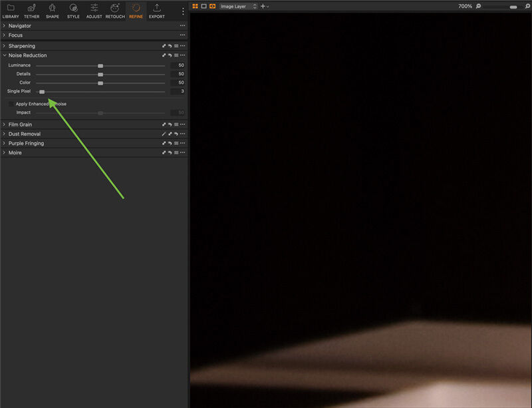Viewport: 532px width, 408px height.
Task: Click the viewer zoom slider handle
Action: coord(513,7)
